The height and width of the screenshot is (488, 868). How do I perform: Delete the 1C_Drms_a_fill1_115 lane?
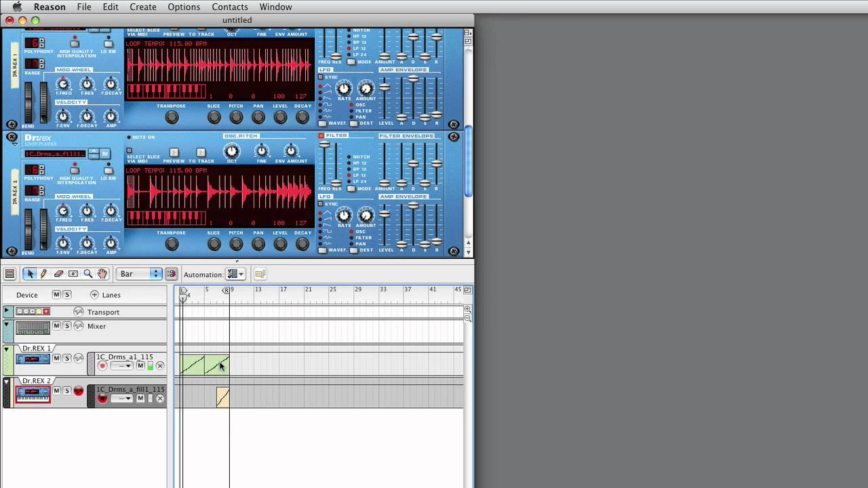(160, 399)
